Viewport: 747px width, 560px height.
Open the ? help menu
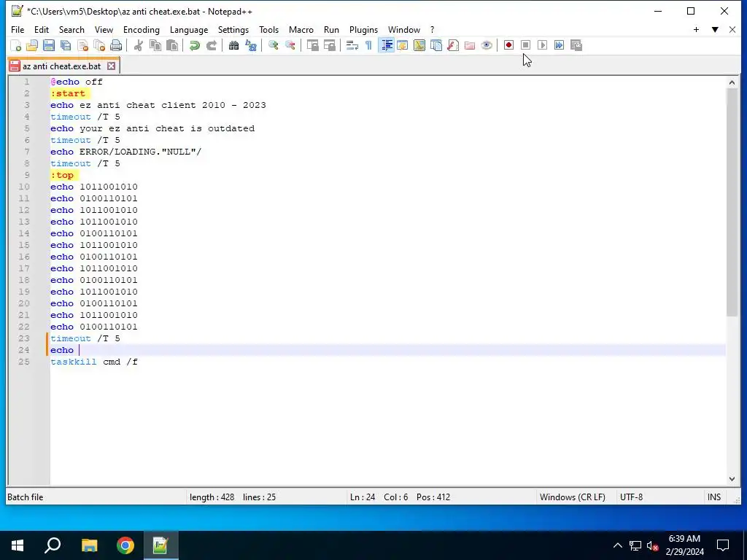(432, 29)
